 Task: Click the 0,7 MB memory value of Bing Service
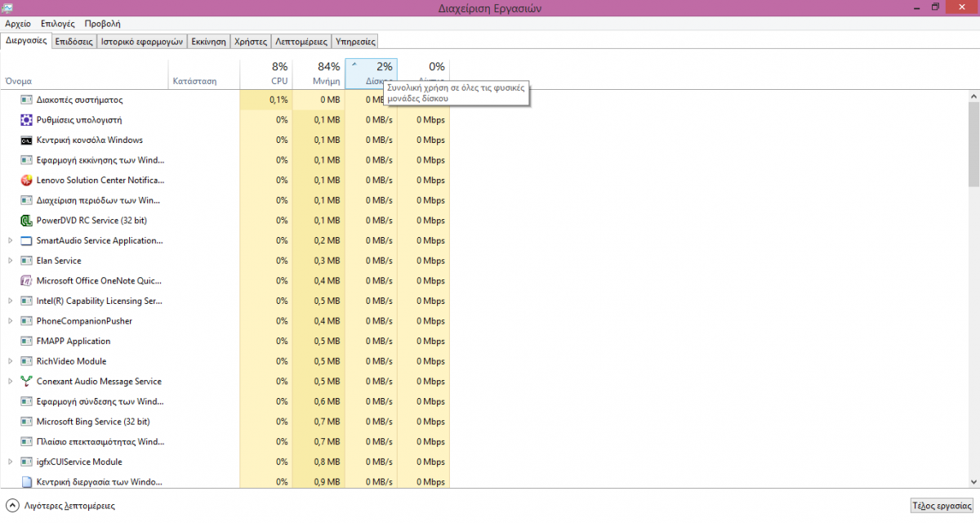click(327, 422)
